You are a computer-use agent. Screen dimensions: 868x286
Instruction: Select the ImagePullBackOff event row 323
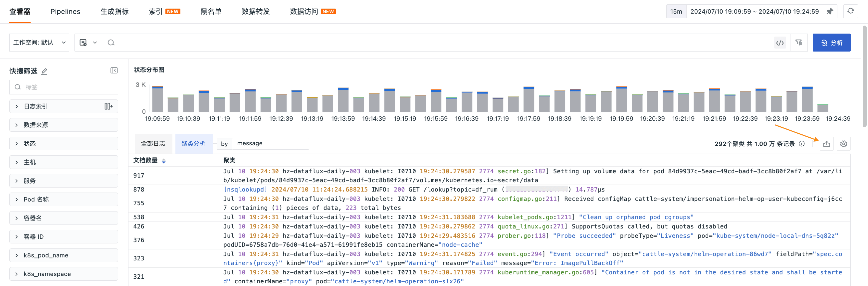click(x=489, y=258)
